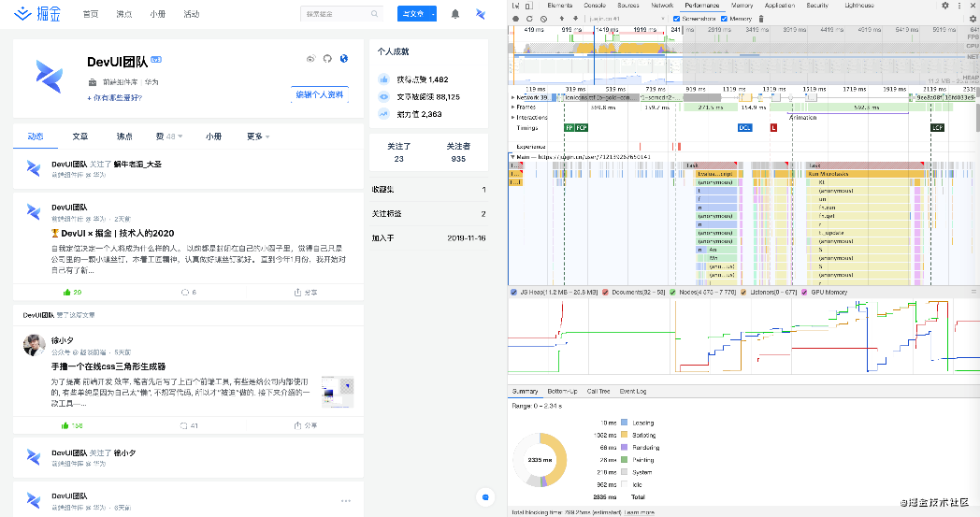Image resolution: width=980 pixels, height=517 pixels.
Task: Open the Bottom-Up tab
Action: [x=563, y=392]
